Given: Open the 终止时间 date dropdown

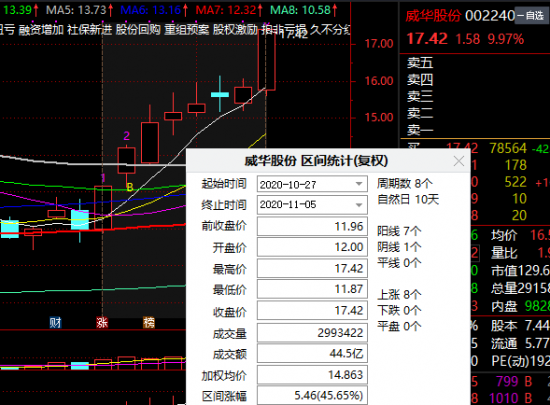Looking at the screenshot, I should coord(358,205).
